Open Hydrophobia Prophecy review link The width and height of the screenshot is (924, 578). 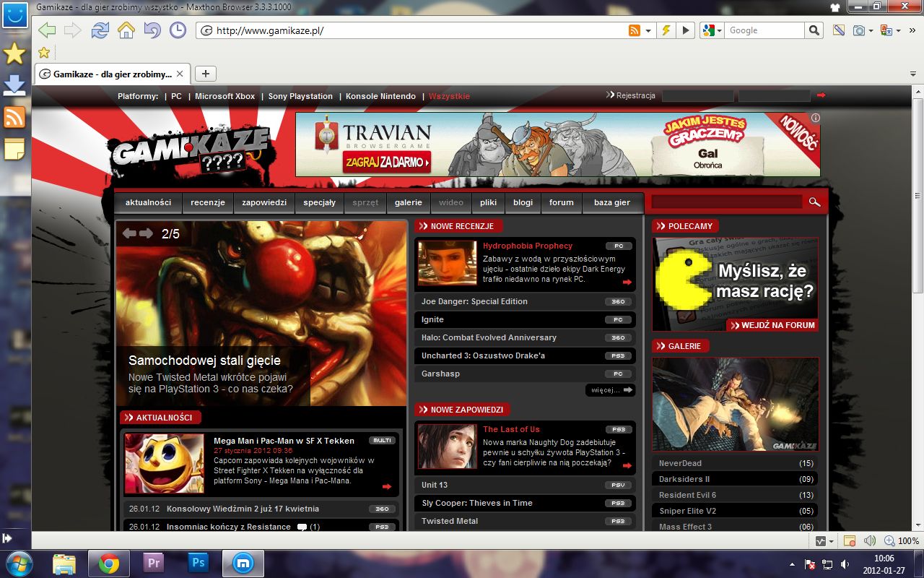(x=528, y=246)
